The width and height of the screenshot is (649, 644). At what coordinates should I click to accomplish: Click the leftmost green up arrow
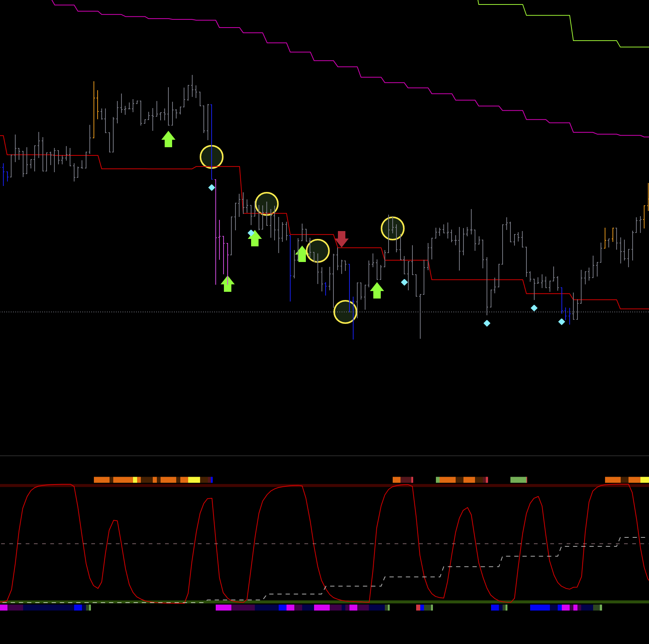[x=168, y=139]
